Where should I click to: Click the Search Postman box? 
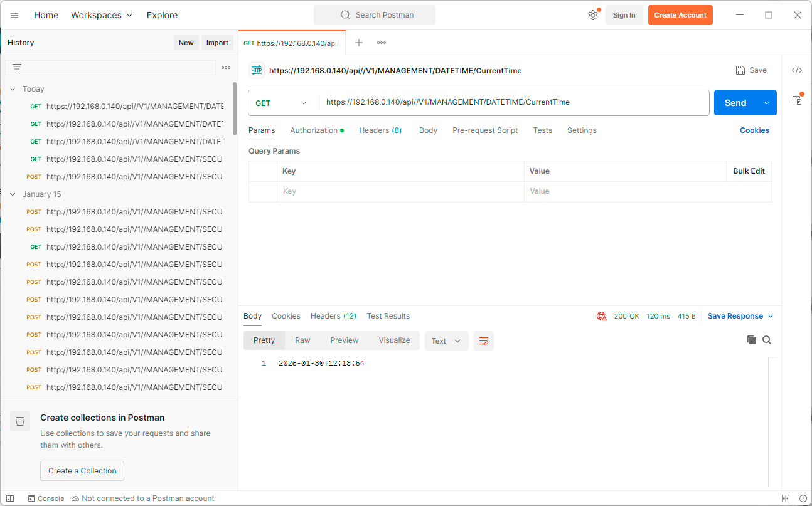click(375, 15)
